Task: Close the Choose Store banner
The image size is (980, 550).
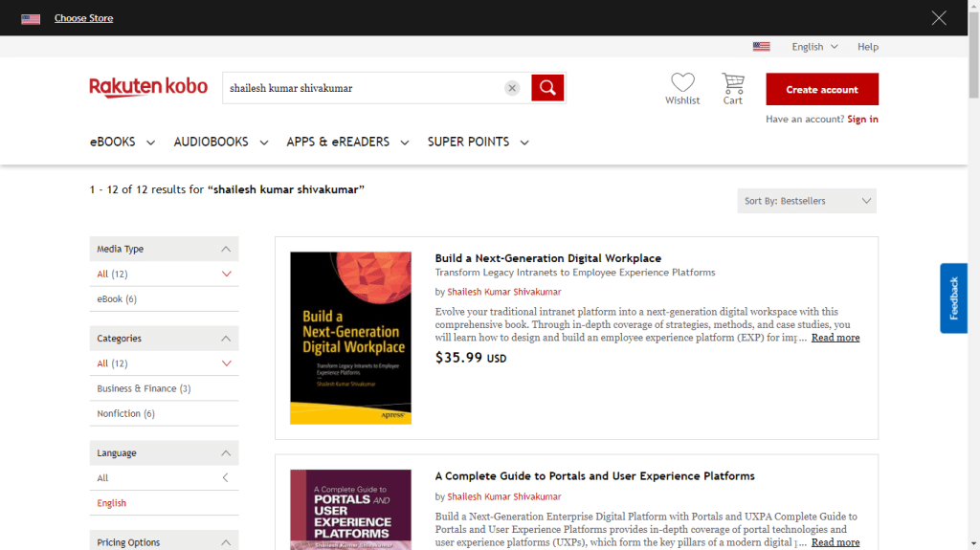Action: pos(939,18)
